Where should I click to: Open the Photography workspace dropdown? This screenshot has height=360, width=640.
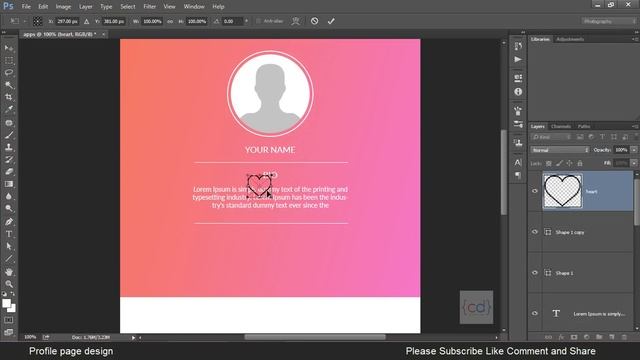(x=609, y=21)
